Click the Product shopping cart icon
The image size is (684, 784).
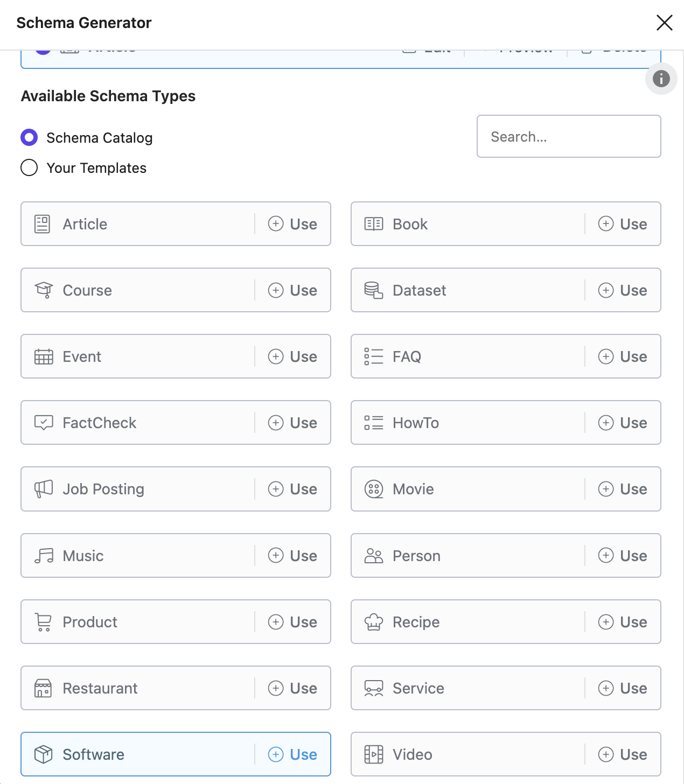[43, 622]
